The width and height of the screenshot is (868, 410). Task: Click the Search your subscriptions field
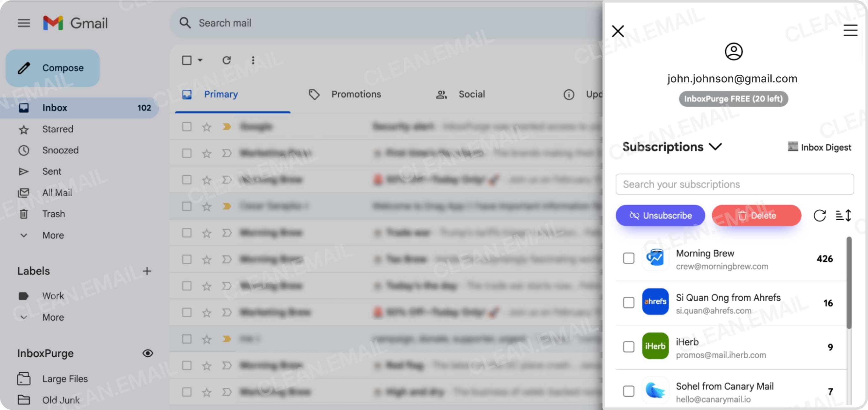734,184
